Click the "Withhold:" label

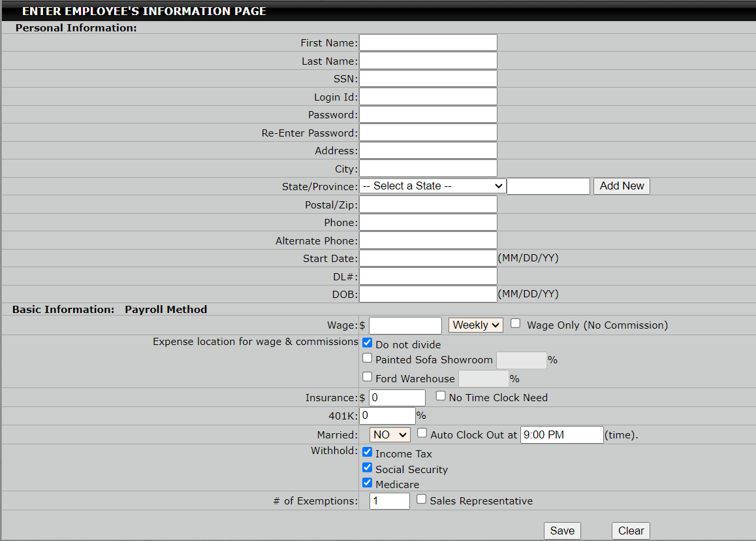pyautogui.click(x=334, y=451)
